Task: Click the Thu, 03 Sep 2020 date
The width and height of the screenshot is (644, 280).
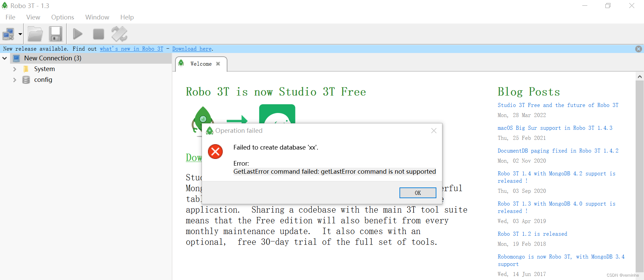Action: [522, 191]
